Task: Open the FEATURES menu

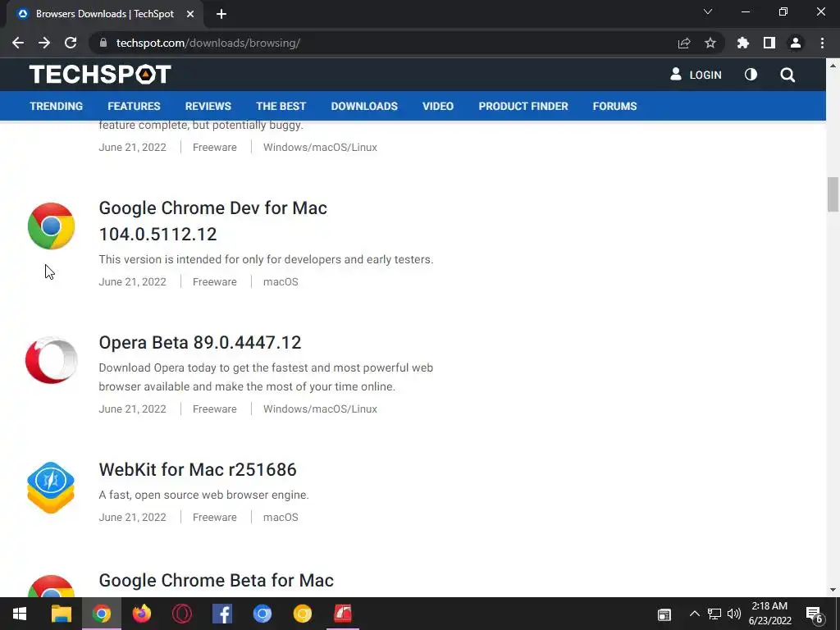Action: tap(134, 106)
